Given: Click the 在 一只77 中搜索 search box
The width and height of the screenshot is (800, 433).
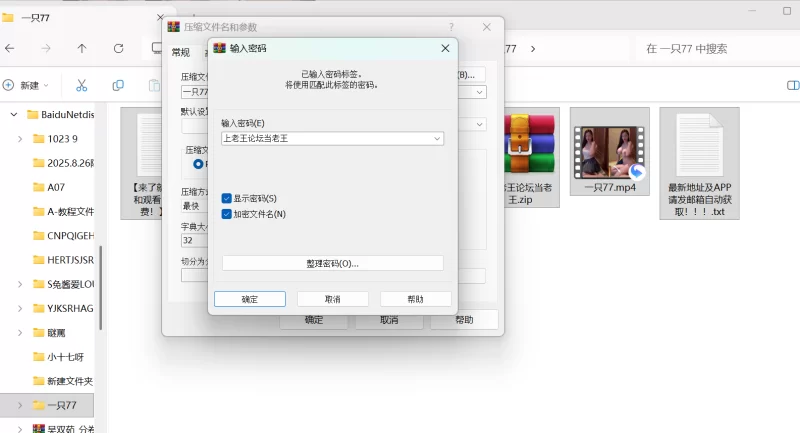Looking at the screenshot, I should (x=715, y=48).
